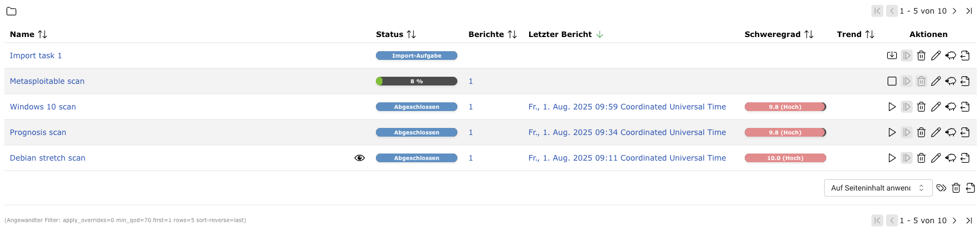Open the 'Auf Seiteninhalt anwenden' dropdown

point(878,188)
